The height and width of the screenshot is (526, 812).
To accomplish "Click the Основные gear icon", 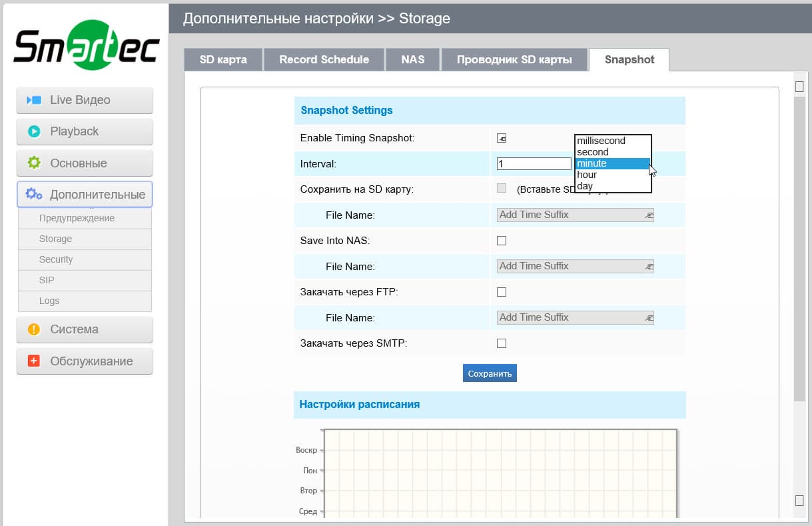I will 34,163.
